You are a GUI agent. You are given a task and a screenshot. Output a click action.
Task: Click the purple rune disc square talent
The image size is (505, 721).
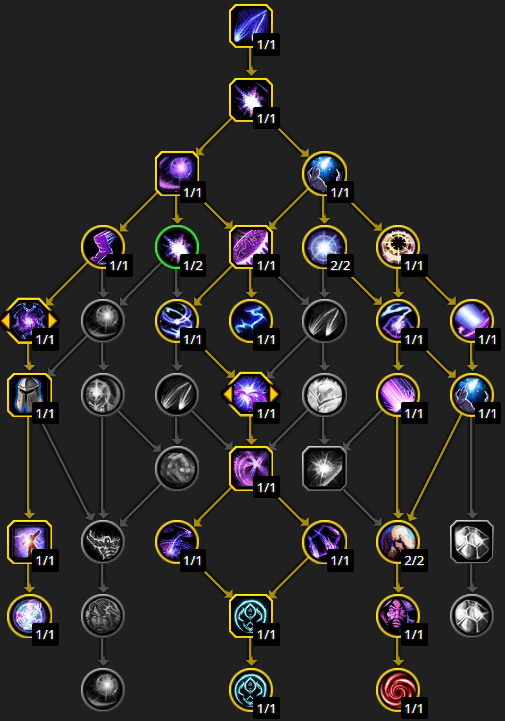(251, 247)
